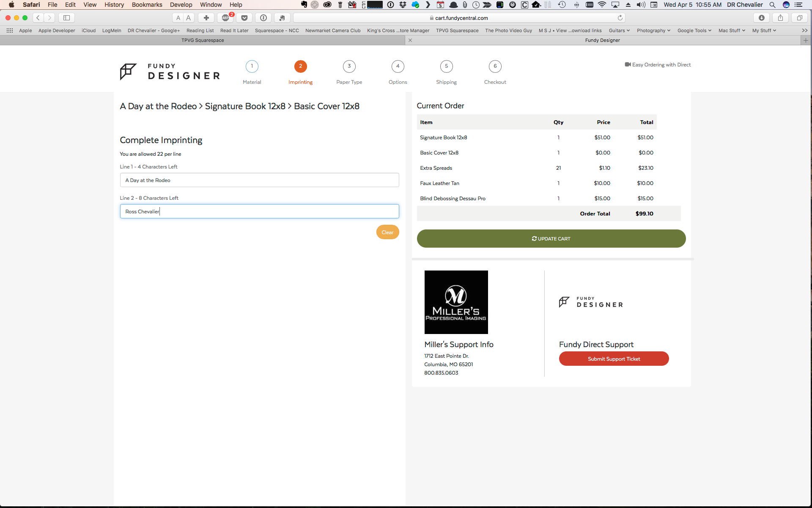Expand the Photography bookmarks folder
This screenshot has width=812, height=508.
653,30
